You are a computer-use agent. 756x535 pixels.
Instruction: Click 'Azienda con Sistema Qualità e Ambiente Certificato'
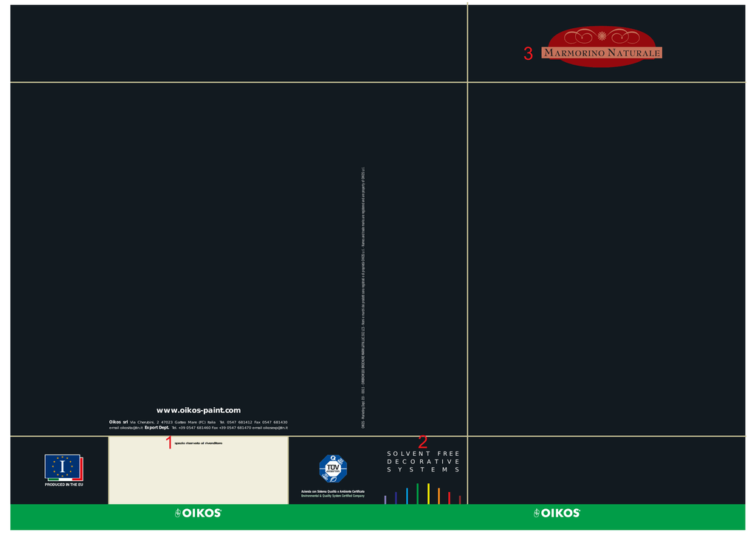(333, 491)
